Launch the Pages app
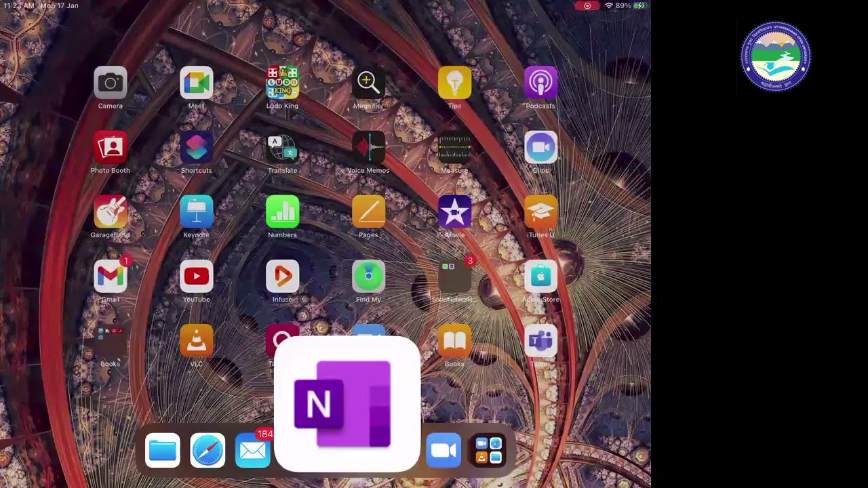This screenshot has width=868, height=488. point(369,211)
